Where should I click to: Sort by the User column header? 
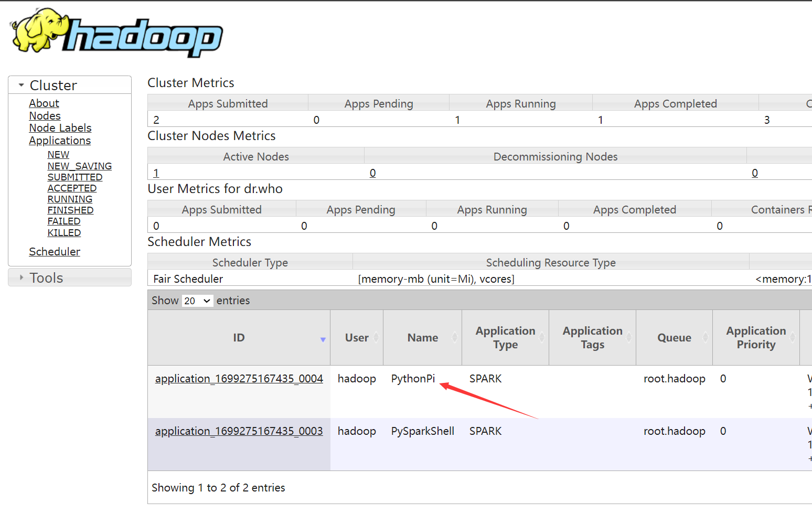[357, 338]
